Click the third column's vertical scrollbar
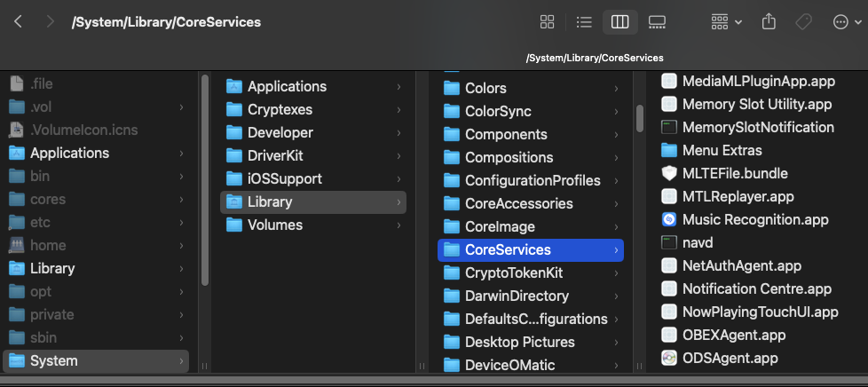Viewport: 868px width, 387px height. tap(639, 118)
